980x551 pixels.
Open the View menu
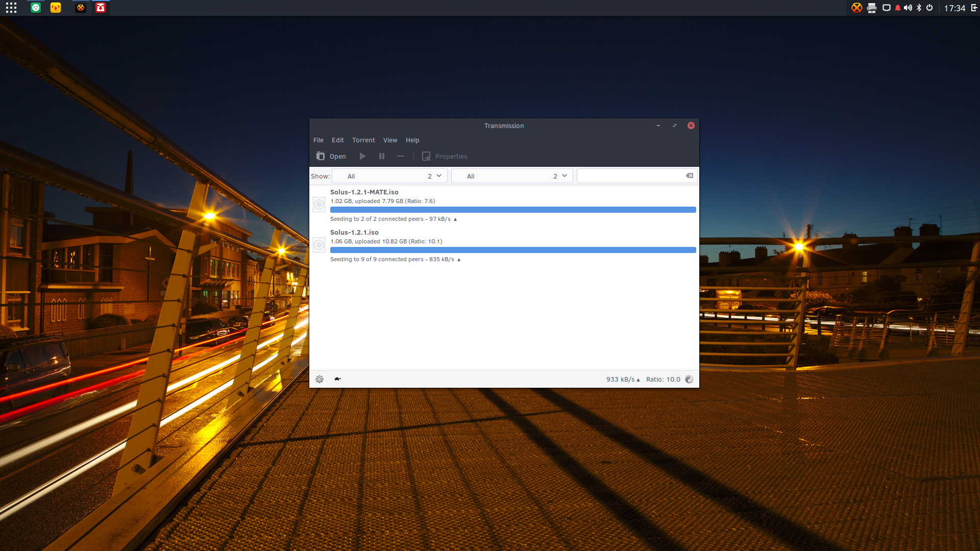[x=390, y=140]
